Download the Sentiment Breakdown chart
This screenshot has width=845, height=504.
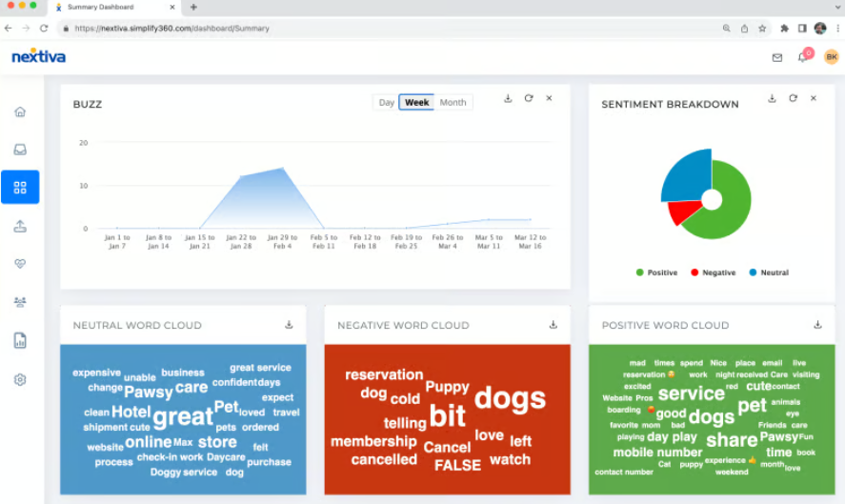(772, 98)
